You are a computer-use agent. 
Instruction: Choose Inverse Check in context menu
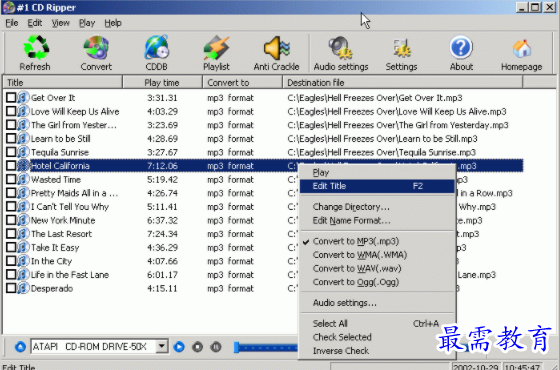pyautogui.click(x=377, y=351)
